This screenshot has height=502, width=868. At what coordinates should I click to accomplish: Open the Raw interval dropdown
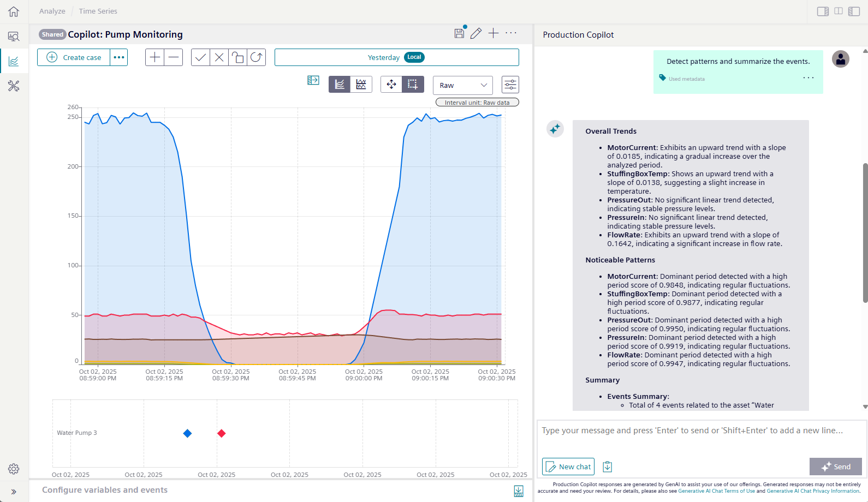click(462, 85)
